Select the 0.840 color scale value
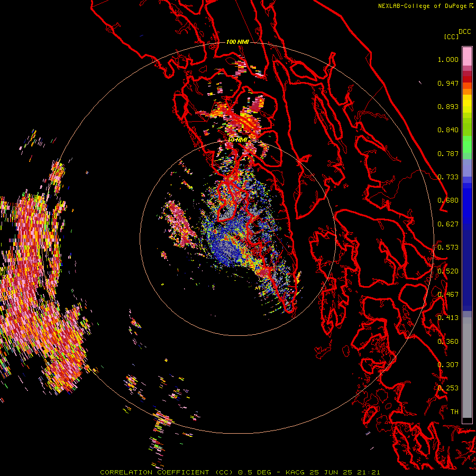Screen dimensions: 476x476 (x=448, y=130)
